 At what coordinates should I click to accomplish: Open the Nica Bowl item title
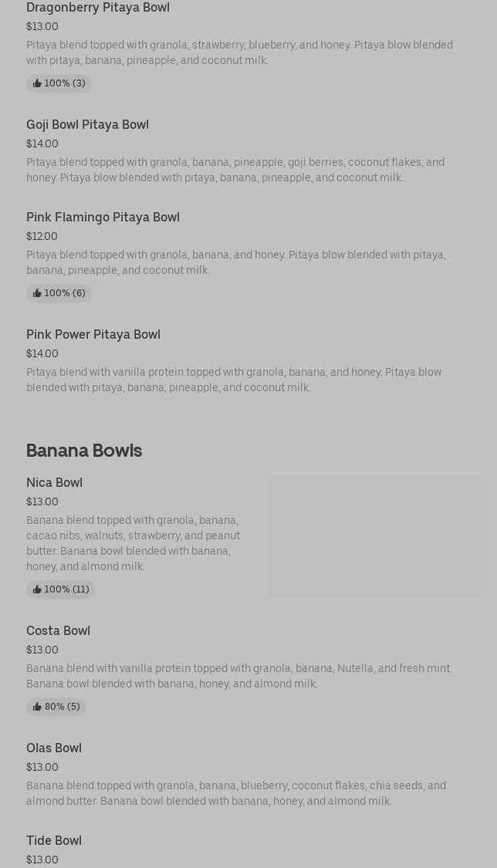pos(54,482)
